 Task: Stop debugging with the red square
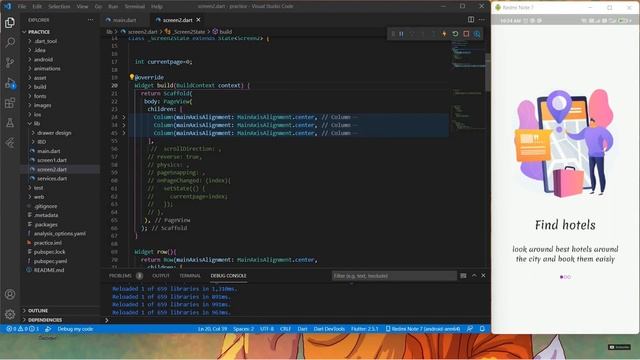click(466, 34)
